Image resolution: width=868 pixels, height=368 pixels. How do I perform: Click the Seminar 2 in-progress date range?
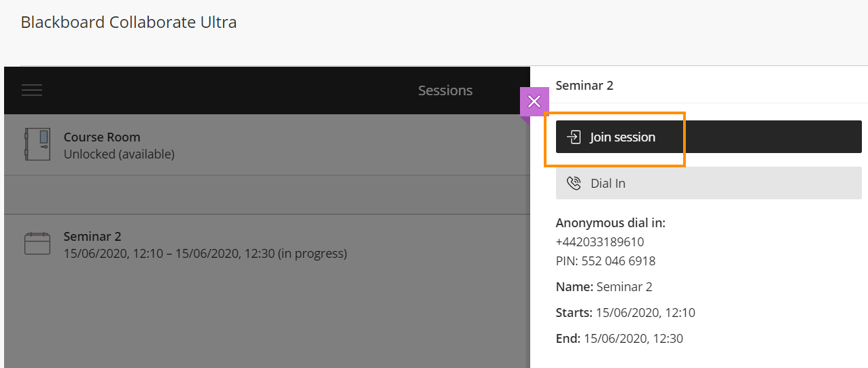[205, 254]
